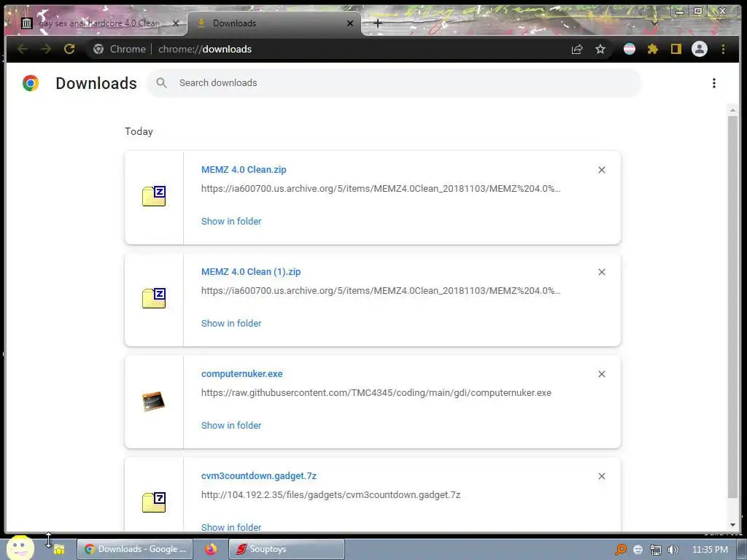
Task: Click the magnifier icon in search downloads
Action: click(161, 83)
